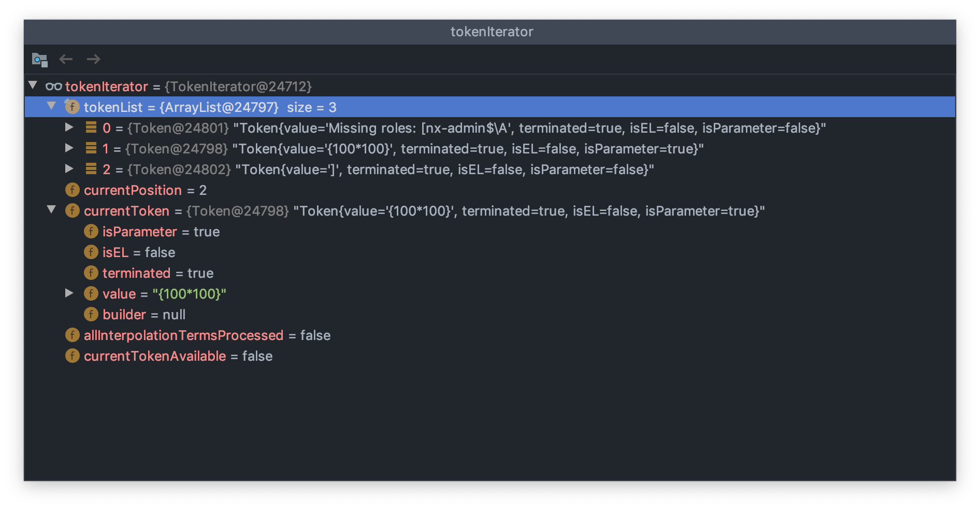Expand tokenList element 1

click(69, 148)
